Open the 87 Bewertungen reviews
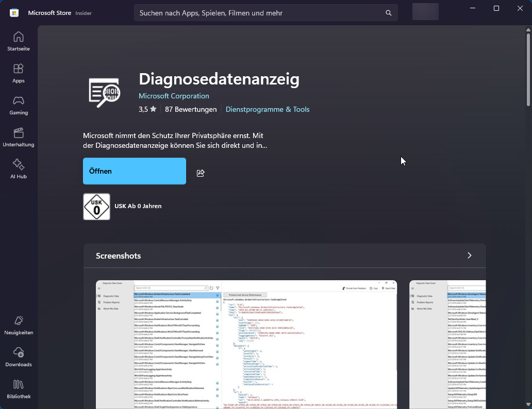This screenshot has width=532, height=409. tap(191, 109)
